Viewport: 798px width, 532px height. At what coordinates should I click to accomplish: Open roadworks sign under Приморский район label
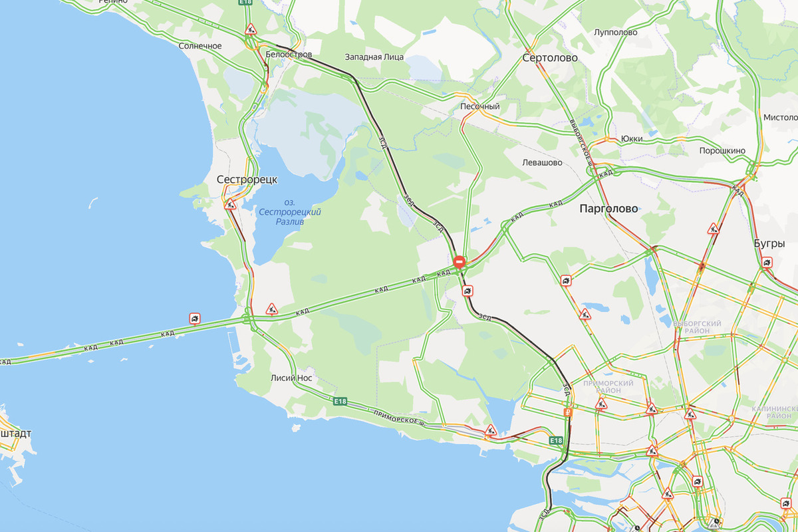click(602, 403)
